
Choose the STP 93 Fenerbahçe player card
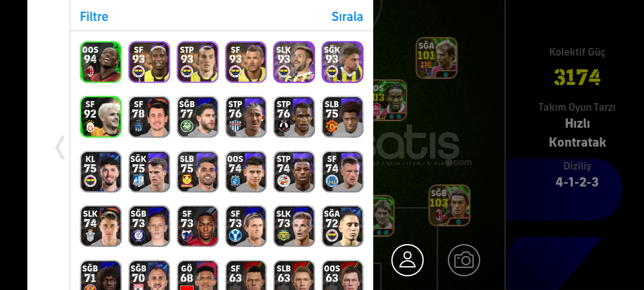[198, 62]
